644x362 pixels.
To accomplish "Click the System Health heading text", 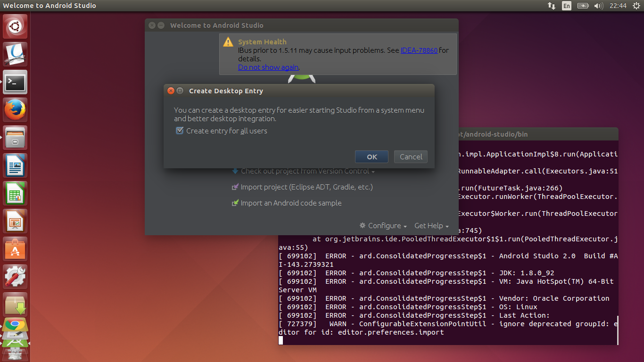I will coord(262,41).
